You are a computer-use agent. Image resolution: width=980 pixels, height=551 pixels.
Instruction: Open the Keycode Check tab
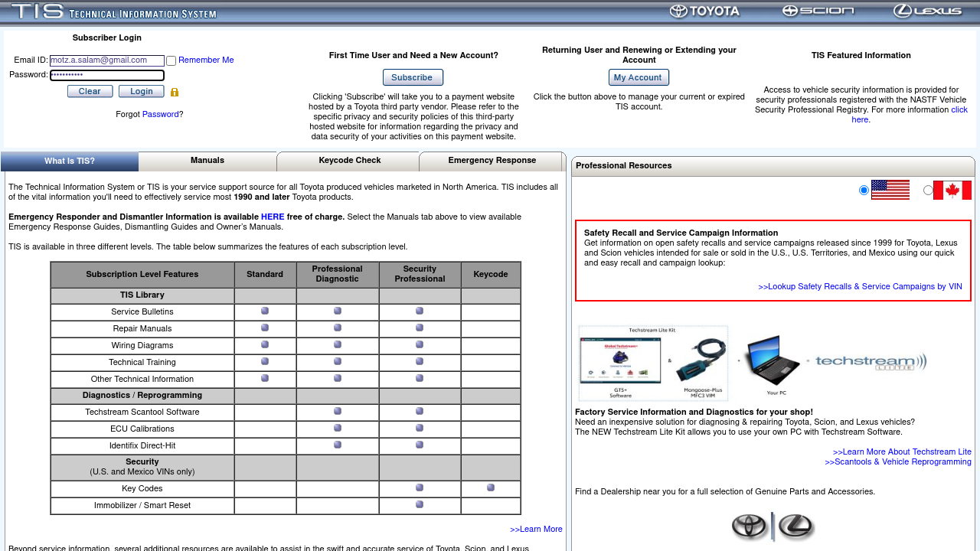click(349, 161)
